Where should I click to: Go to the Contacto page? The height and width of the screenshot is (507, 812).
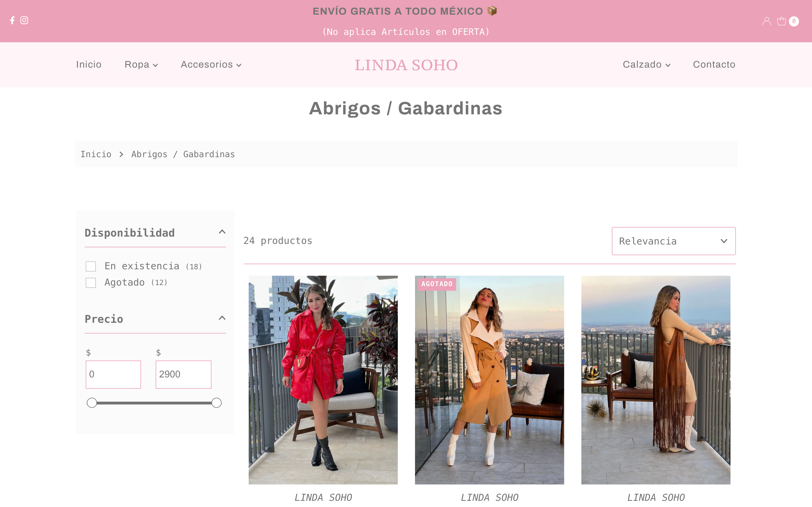714,65
